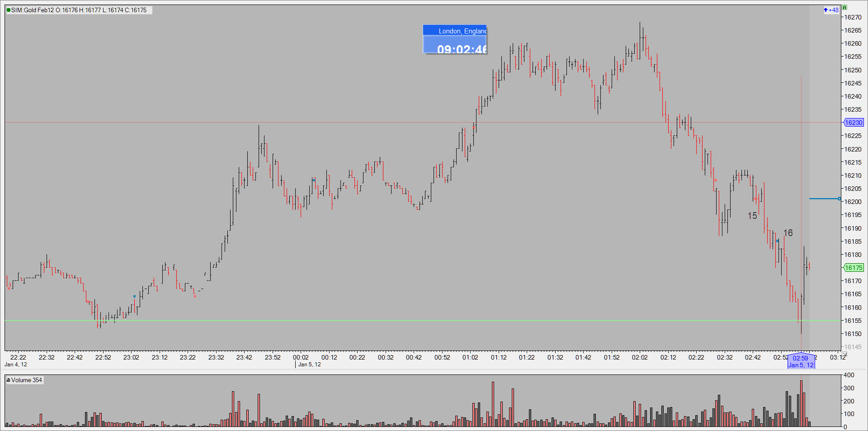The height and width of the screenshot is (431, 868).
Task: Select the blue 16230 price tag on axis
Action: (x=854, y=123)
